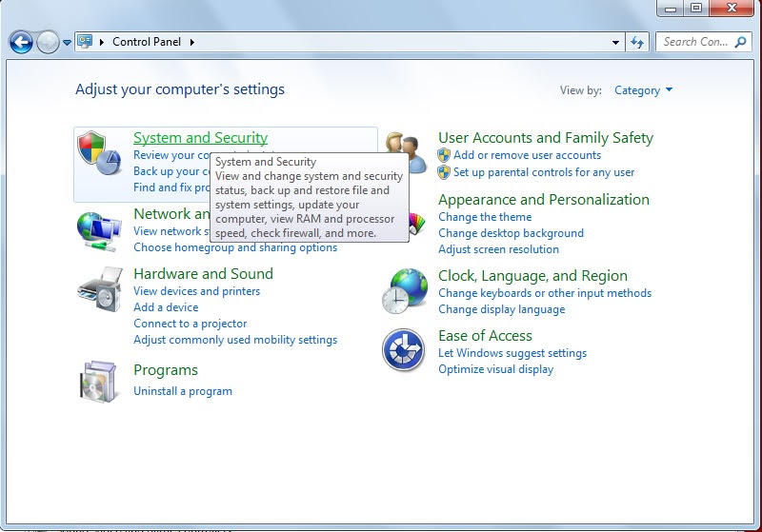This screenshot has height=532, width=762.
Task: Open Hardware and Sound category
Action: [x=203, y=274]
